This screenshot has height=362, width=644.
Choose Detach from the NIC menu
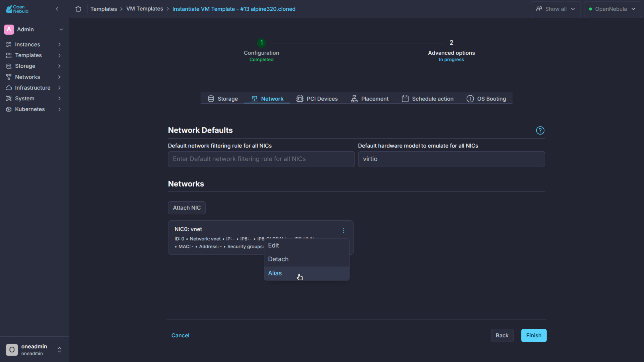307,259
